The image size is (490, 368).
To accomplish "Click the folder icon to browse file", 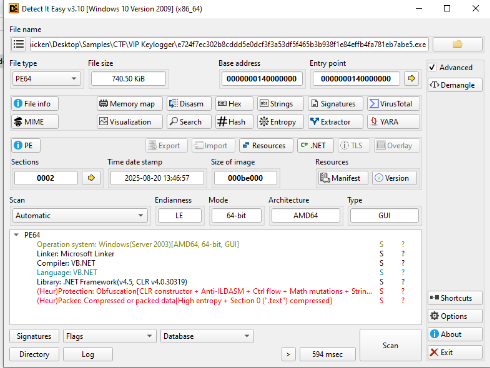I will click(457, 44).
